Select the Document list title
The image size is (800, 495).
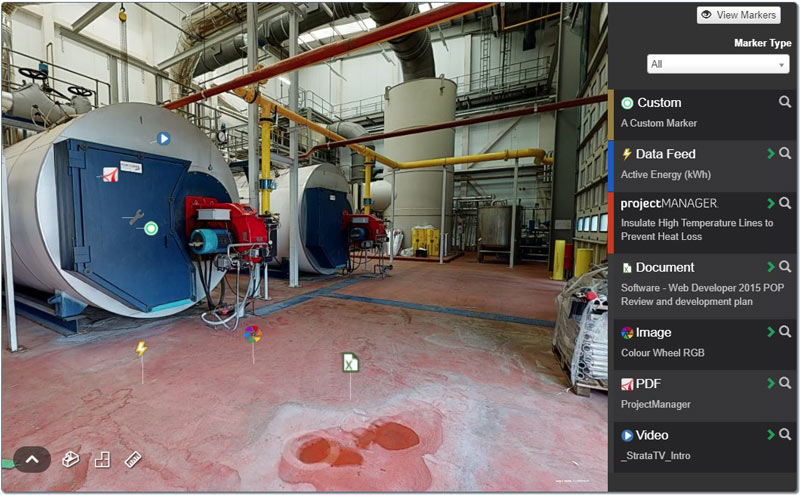(x=665, y=267)
